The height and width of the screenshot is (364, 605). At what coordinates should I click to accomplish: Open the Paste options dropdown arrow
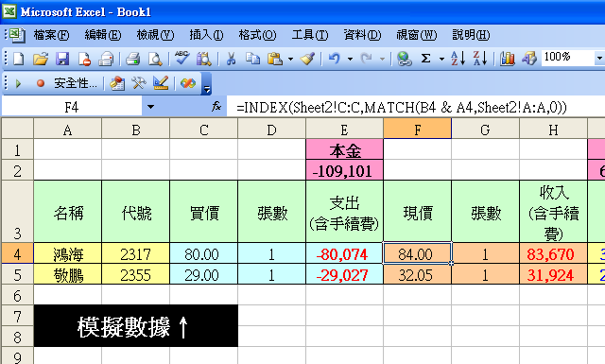click(x=290, y=59)
